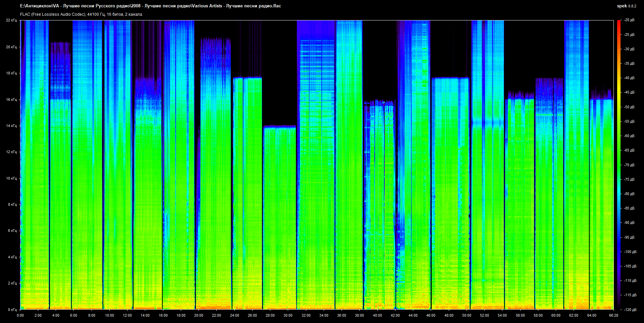
Task: Select the 58:00 time axis marker
Action: pyautogui.click(x=538, y=315)
